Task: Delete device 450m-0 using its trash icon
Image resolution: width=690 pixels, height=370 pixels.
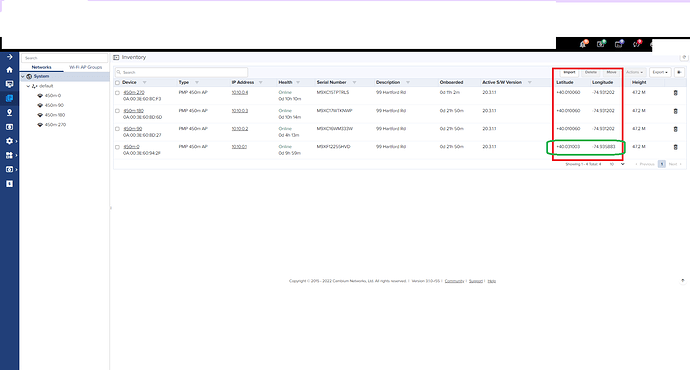Action: click(x=675, y=147)
